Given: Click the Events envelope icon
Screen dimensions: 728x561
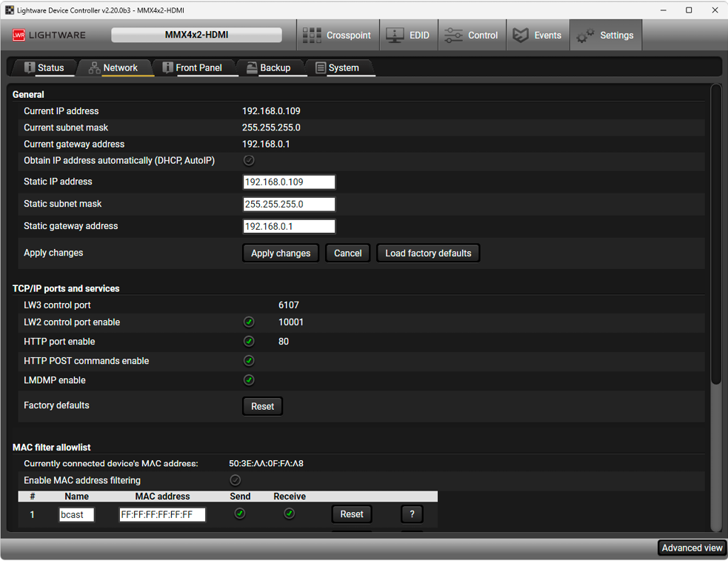Looking at the screenshot, I should coord(521,35).
